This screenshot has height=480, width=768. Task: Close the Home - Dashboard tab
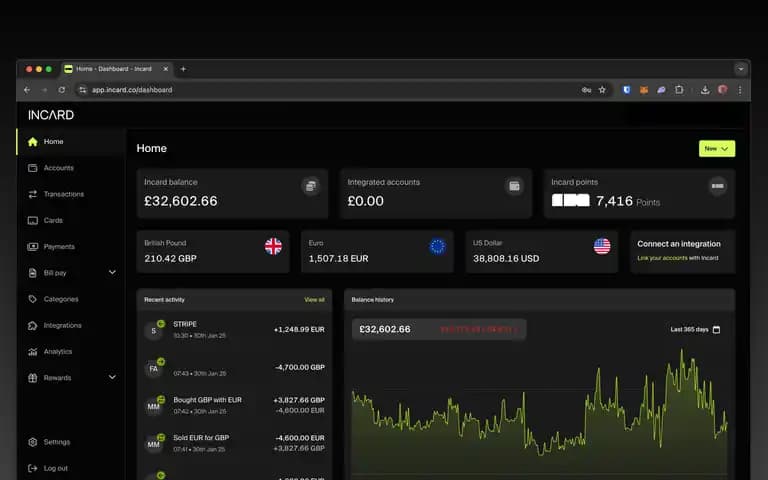coord(166,69)
